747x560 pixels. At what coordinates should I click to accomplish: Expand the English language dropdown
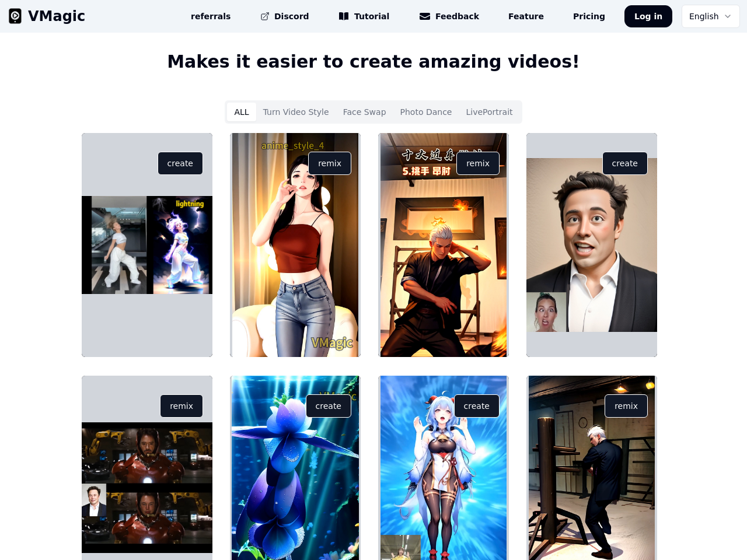(x=710, y=16)
